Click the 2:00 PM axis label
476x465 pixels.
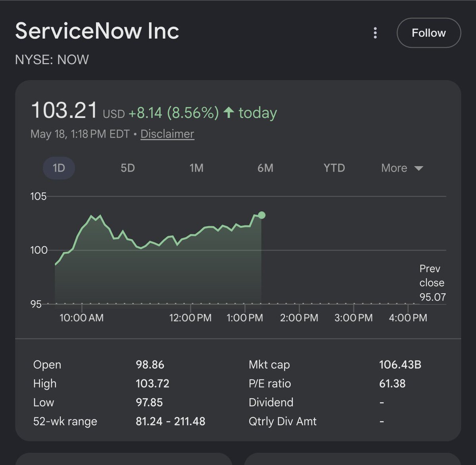(299, 318)
